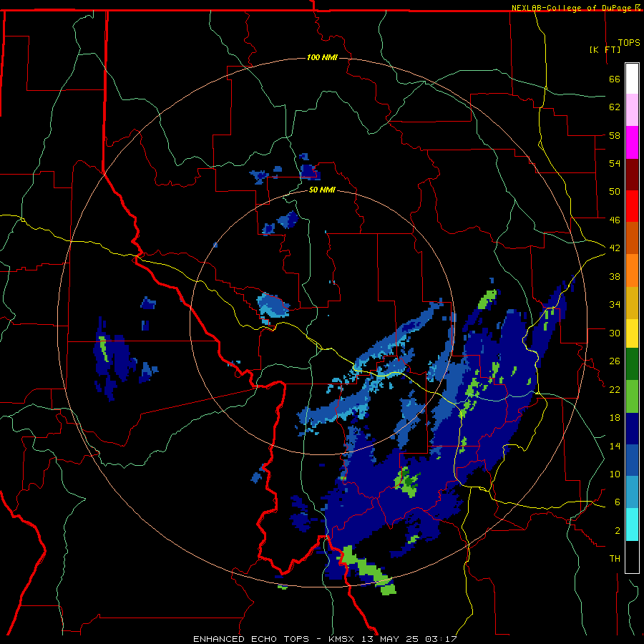This screenshot has height=644, width=644.
Task: Click the bright orange legend swatch
Action: 632,270
